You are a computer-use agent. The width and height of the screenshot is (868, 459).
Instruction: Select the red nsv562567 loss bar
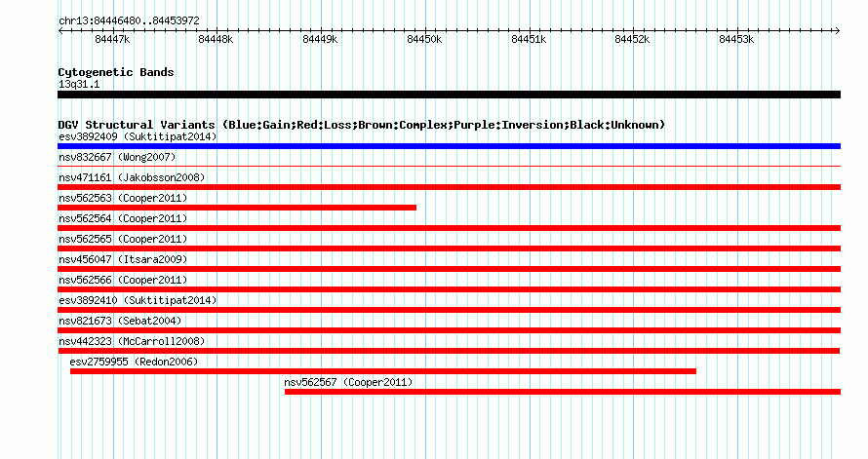coord(563,392)
